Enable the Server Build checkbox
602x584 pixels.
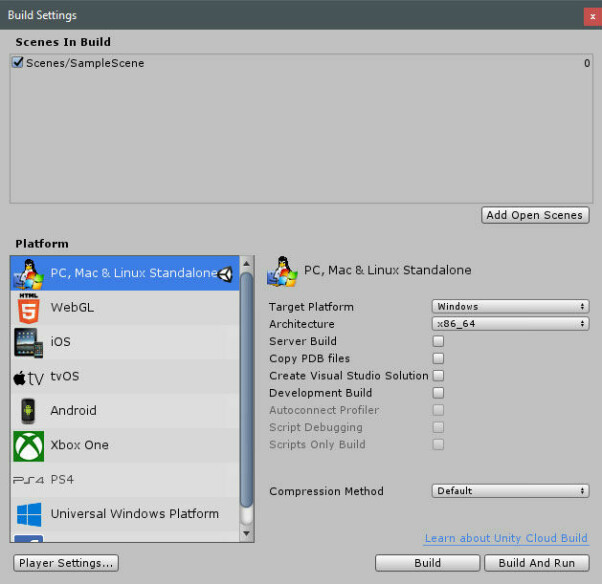pos(438,341)
